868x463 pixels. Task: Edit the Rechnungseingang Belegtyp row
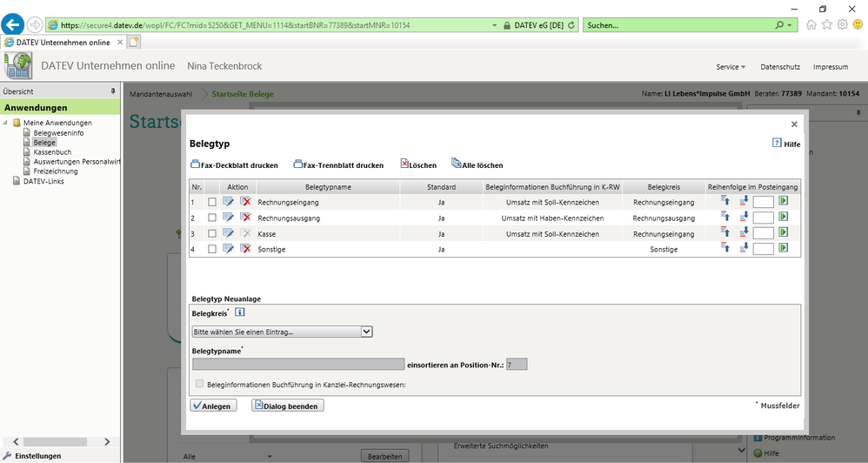click(228, 202)
